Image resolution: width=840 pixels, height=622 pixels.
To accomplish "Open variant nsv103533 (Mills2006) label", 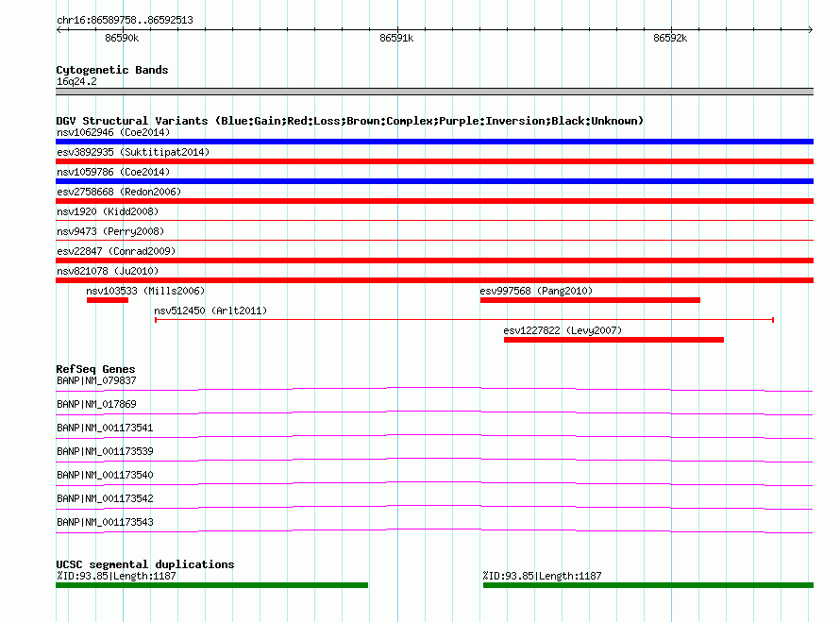I will (145, 291).
